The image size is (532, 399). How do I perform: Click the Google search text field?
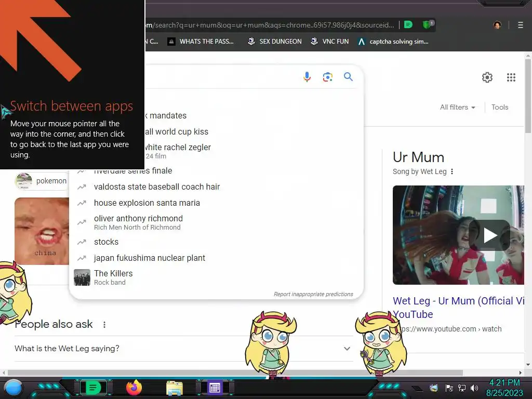click(x=221, y=77)
